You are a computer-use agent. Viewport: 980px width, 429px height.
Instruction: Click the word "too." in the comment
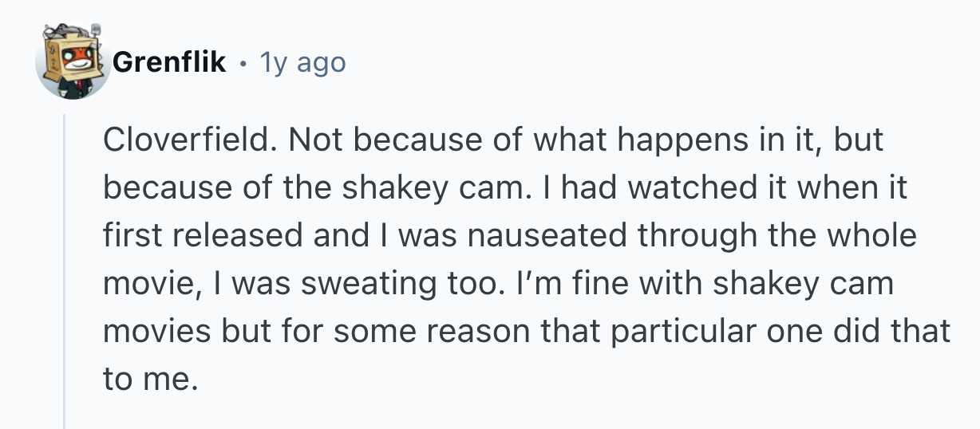point(472,284)
